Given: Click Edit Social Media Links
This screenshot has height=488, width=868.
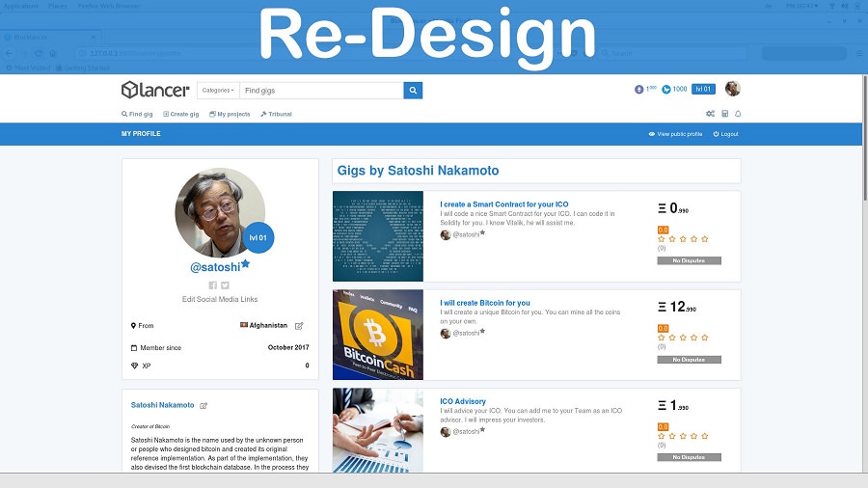Looking at the screenshot, I should 220,299.
